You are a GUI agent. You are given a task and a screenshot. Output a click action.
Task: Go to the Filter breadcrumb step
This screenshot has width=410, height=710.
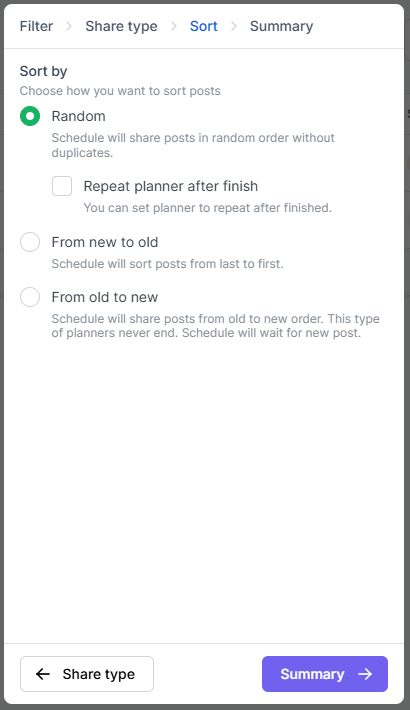pyautogui.click(x=36, y=26)
